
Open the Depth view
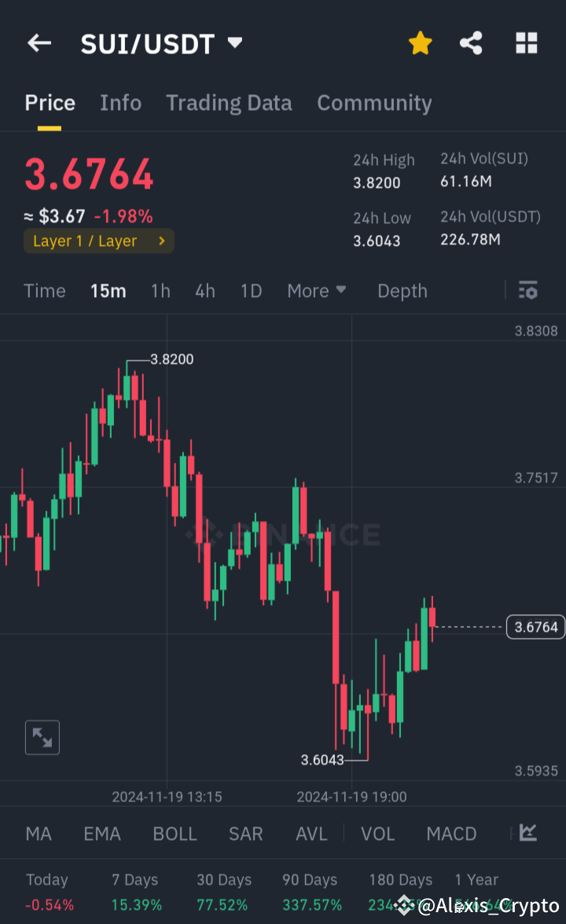402,290
